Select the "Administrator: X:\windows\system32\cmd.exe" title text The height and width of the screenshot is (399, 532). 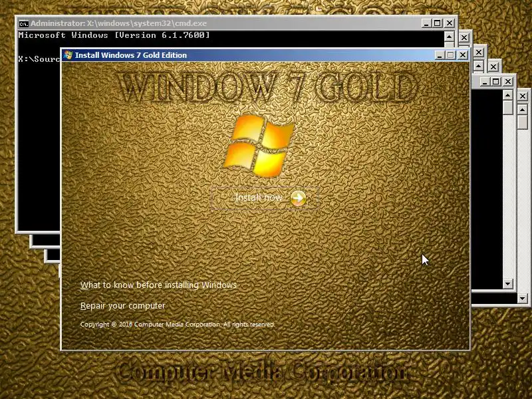tap(118, 23)
